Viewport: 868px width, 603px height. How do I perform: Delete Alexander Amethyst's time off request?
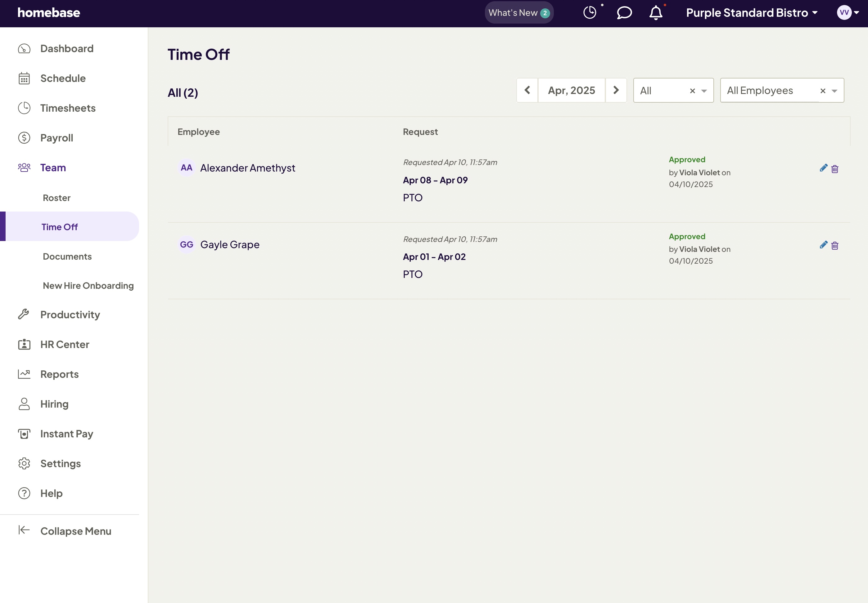coord(835,169)
